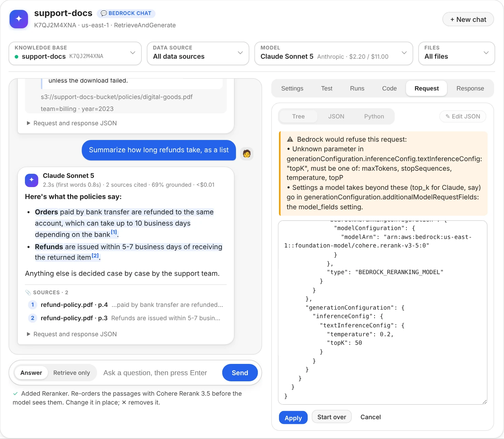The image size is (504, 439).
Task: Cancel the request edit
Action: pyautogui.click(x=370, y=417)
